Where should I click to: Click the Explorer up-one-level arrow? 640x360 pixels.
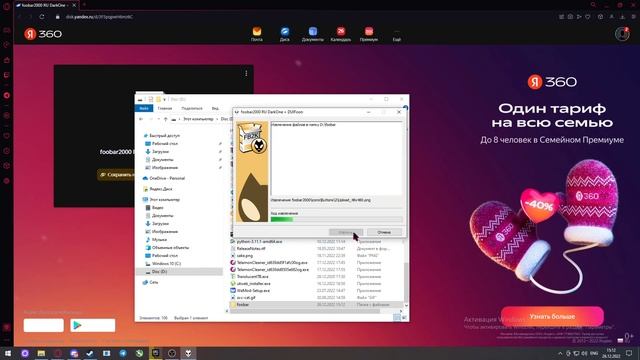pyautogui.click(x=165, y=119)
